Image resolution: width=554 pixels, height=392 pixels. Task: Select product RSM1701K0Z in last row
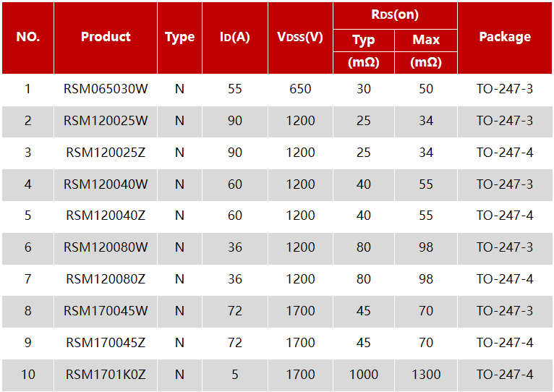106,375
